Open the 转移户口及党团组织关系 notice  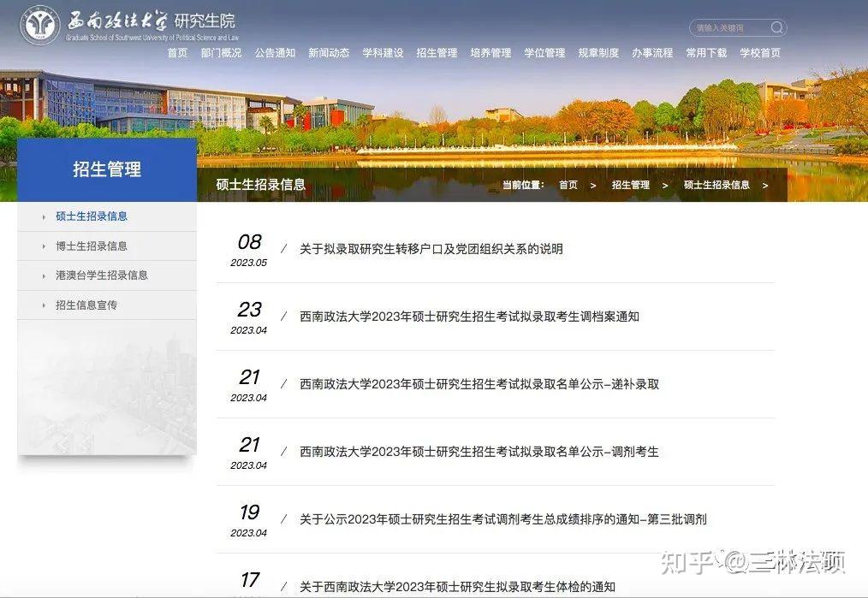point(432,249)
